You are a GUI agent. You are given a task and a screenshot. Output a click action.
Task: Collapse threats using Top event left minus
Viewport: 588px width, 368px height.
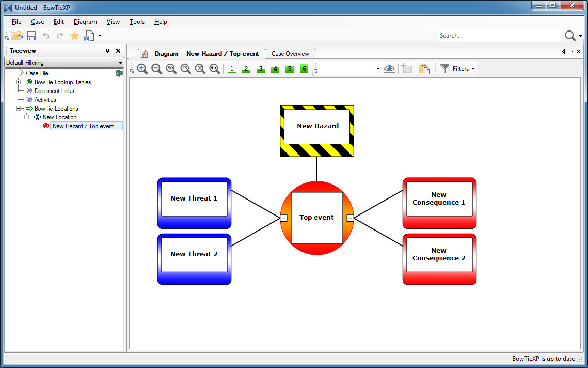click(x=283, y=218)
